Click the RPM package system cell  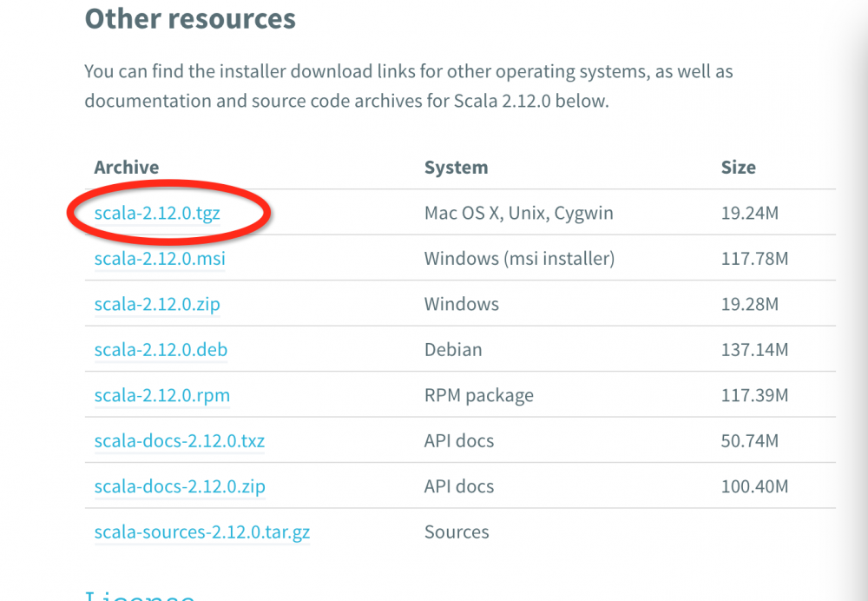(478, 396)
